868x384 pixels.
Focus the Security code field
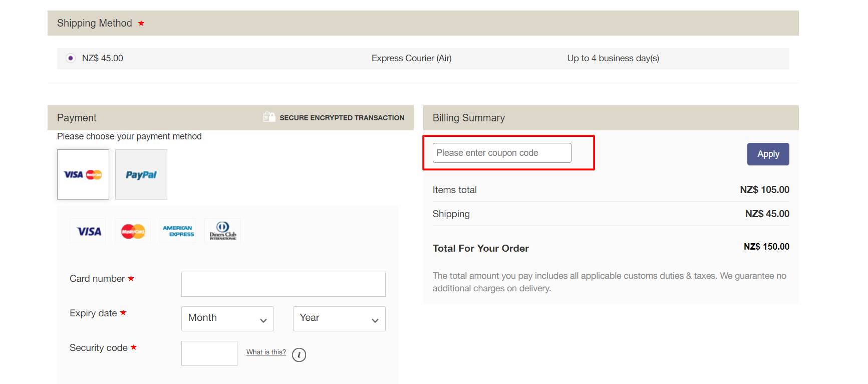pos(209,353)
